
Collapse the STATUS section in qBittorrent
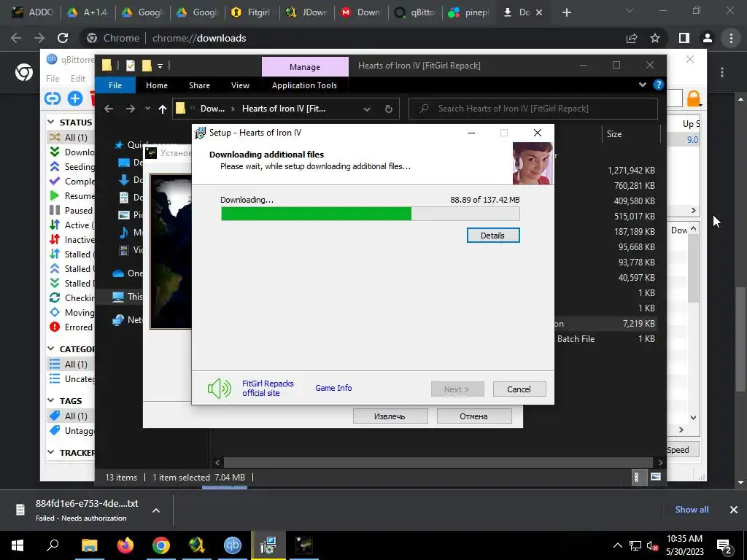tap(51, 122)
